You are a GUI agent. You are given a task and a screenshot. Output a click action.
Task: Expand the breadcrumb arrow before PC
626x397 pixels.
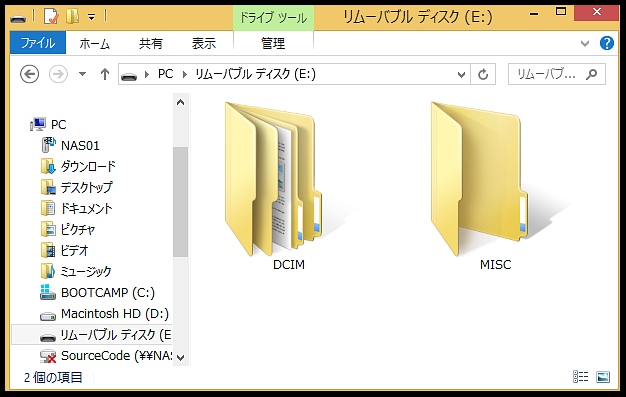click(x=147, y=74)
